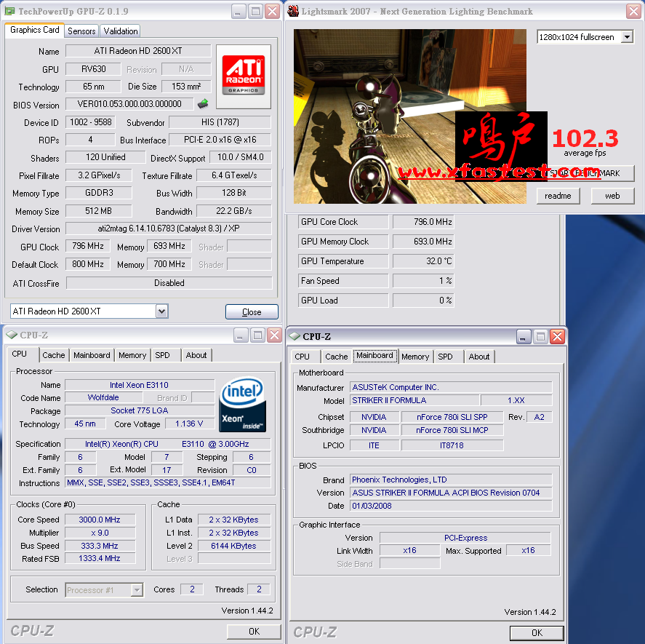Click the Intel Xeon inside logo

[x=242, y=405]
